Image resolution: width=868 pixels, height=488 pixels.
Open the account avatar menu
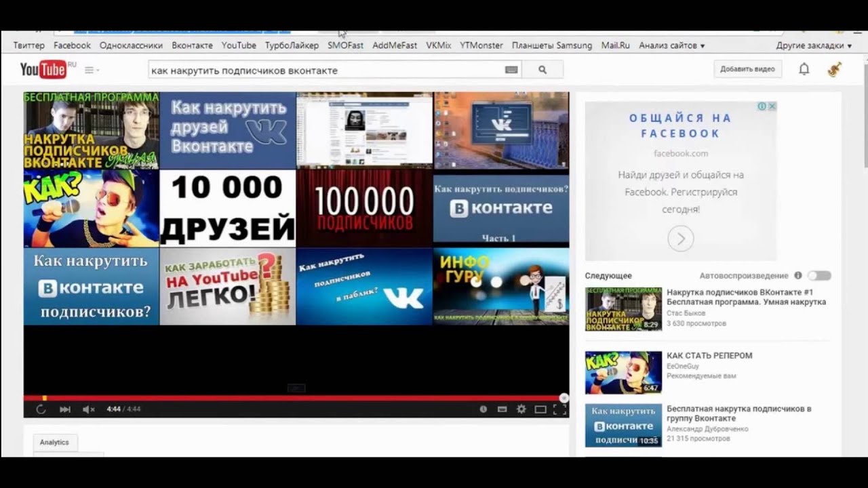click(835, 69)
